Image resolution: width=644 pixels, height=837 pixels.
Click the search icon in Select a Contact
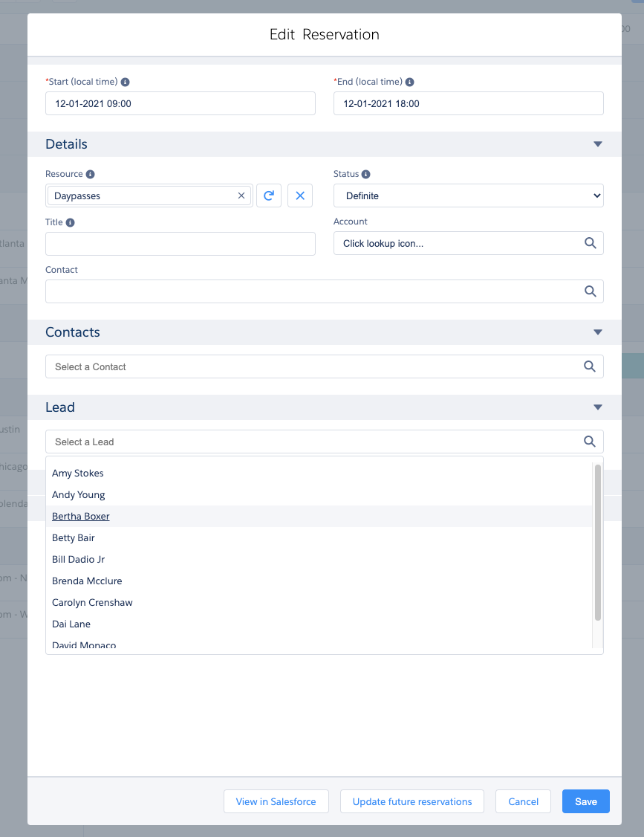(x=590, y=366)
